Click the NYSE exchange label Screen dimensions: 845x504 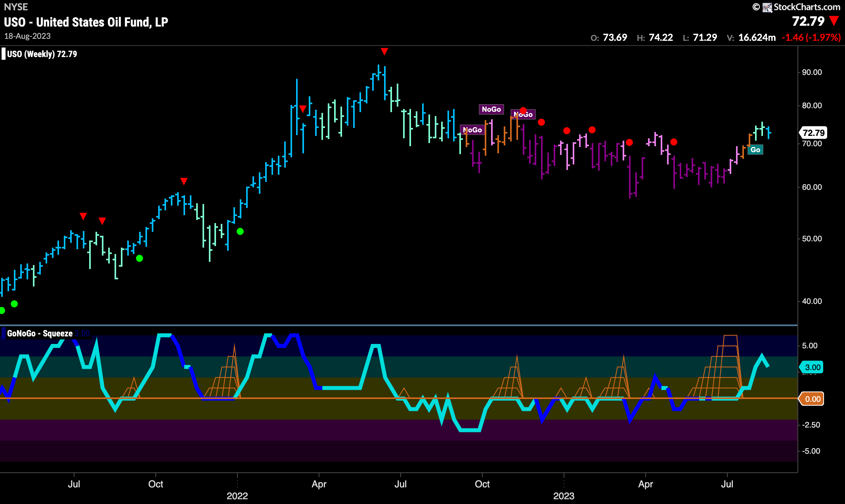pyautogui.click(x=16, y=7)
